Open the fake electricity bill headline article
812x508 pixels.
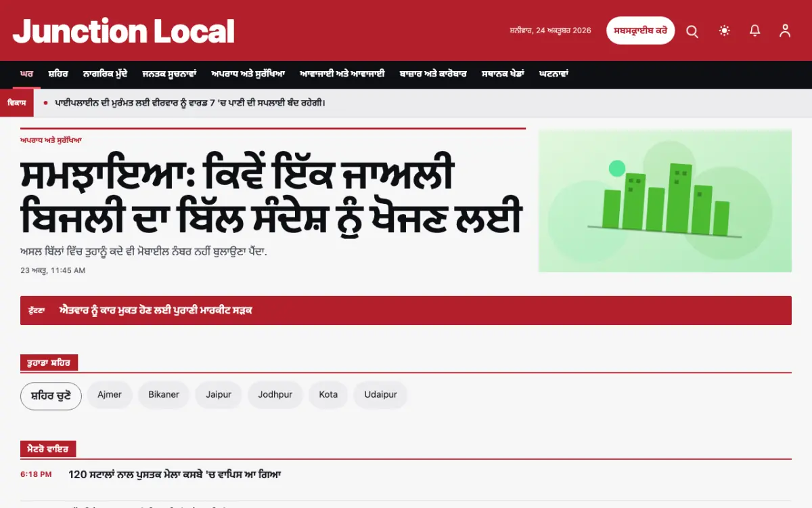(271, 196)
